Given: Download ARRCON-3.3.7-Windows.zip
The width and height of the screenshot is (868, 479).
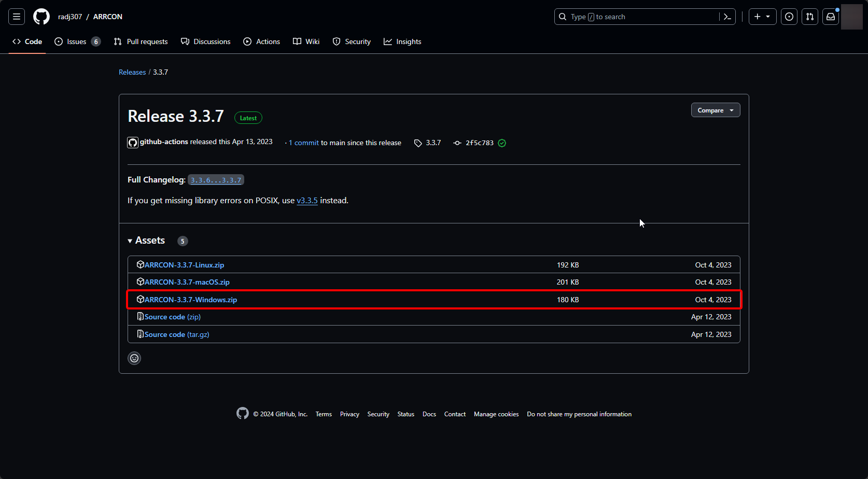Looking at the screenshot, I should 190,300.
